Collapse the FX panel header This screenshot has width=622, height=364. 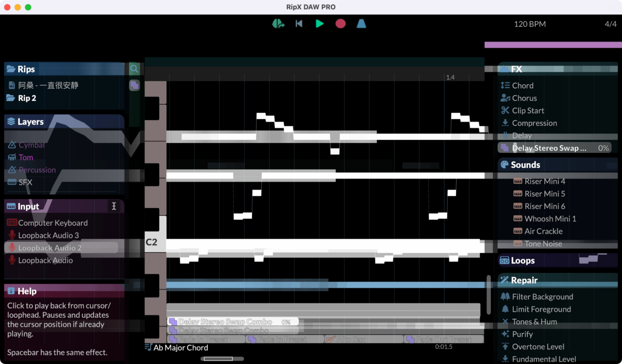point(558,69)
